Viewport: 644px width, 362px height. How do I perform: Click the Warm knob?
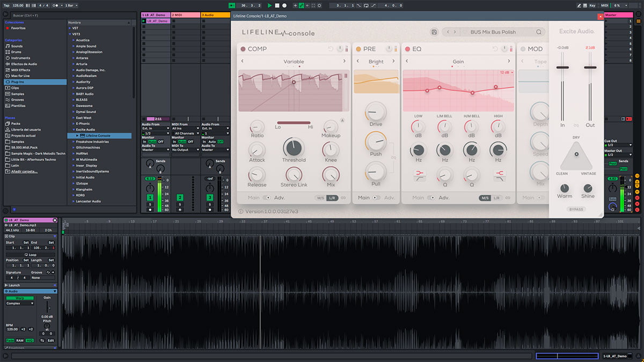565,188
